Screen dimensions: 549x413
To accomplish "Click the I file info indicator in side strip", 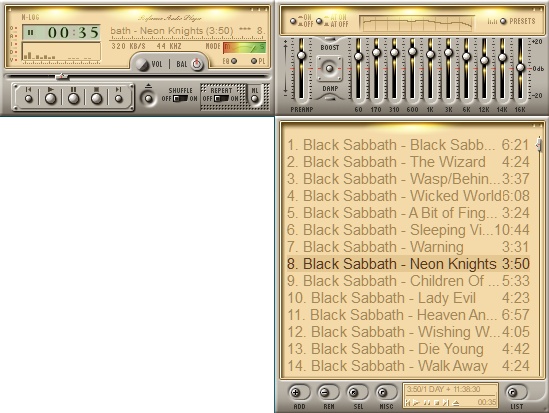I will [13, 44].
